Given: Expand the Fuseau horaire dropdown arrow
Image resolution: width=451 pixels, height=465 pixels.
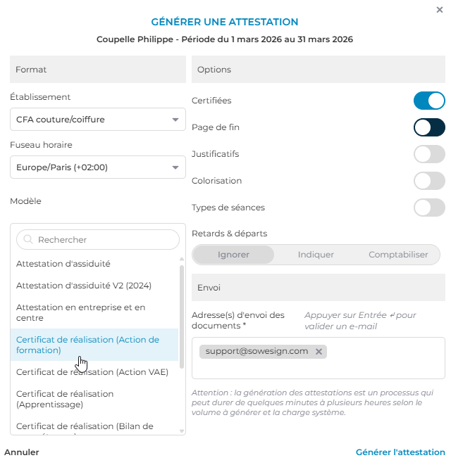Looking at the screenshot, I should tap(175, 167).
